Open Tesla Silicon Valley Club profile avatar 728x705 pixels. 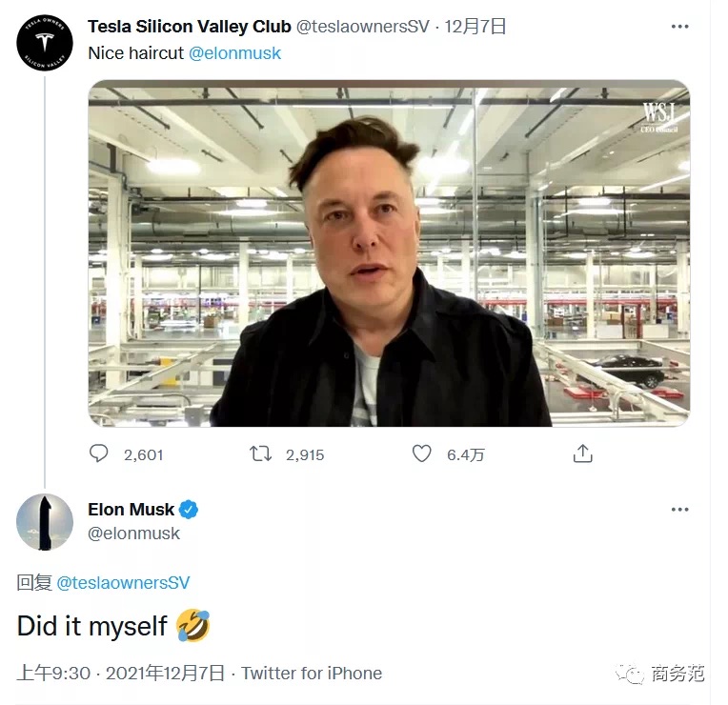tap(45, 42)
